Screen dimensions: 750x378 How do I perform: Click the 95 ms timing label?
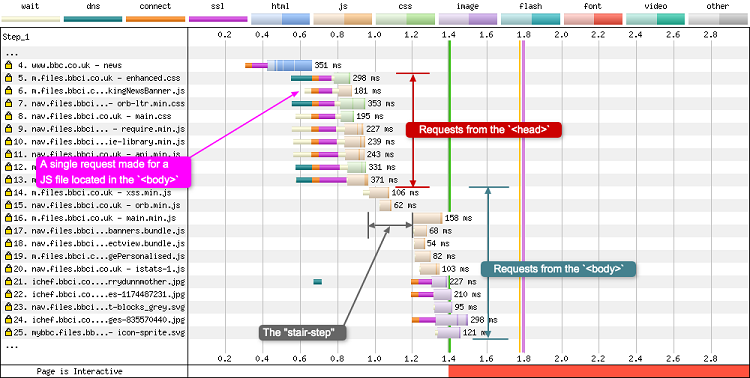(465, 307)
